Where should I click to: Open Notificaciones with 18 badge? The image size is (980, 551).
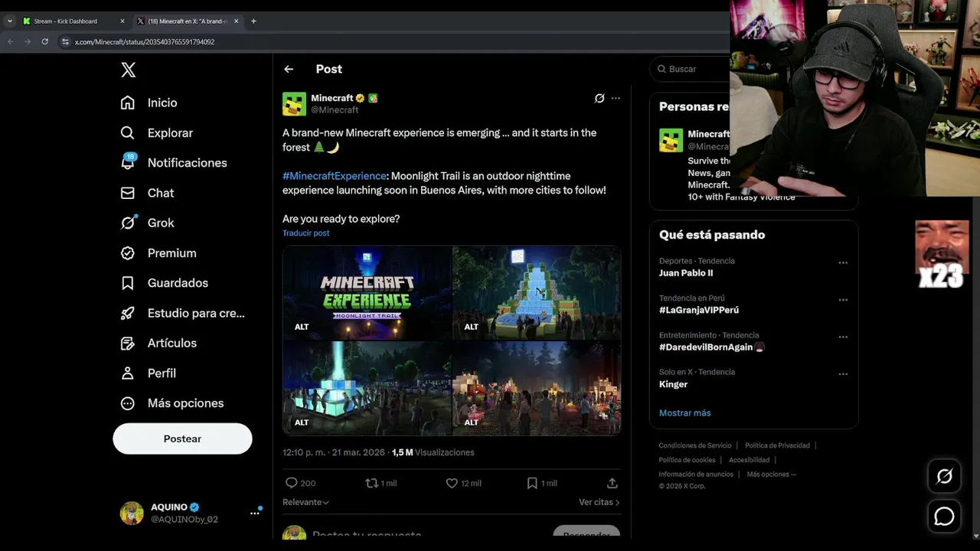click(174, 162)
